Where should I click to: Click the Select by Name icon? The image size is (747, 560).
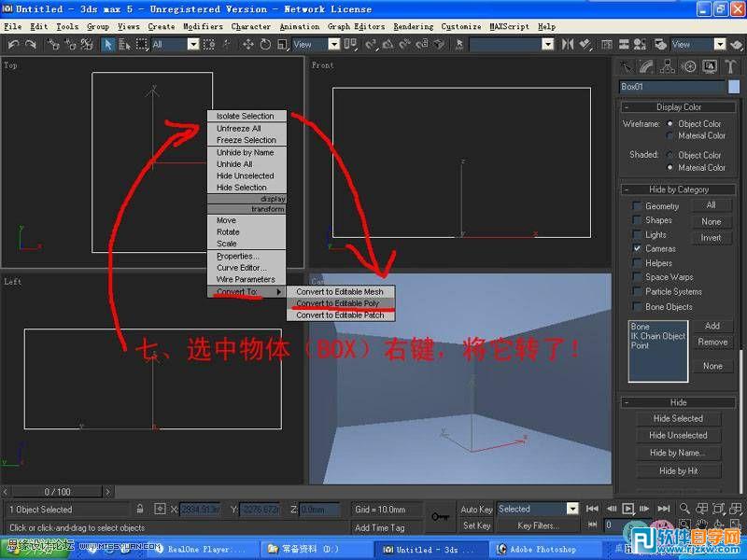pyautogui.click(x=121, y=44)
